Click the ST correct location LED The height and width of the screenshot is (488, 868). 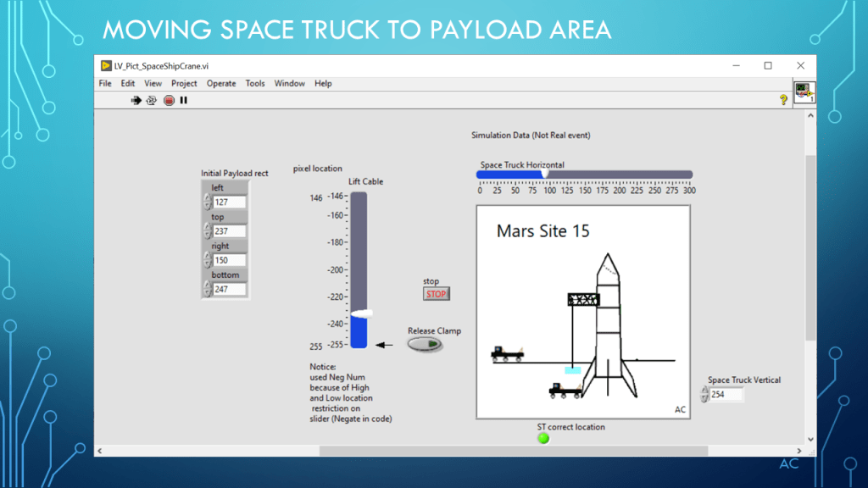[543, 438]
